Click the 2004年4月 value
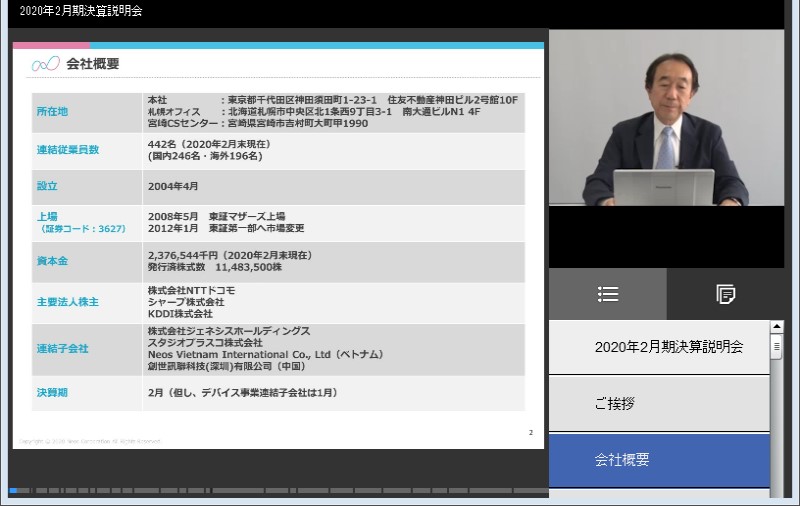This screenshot has width=800, height=506. click(173, 187)
